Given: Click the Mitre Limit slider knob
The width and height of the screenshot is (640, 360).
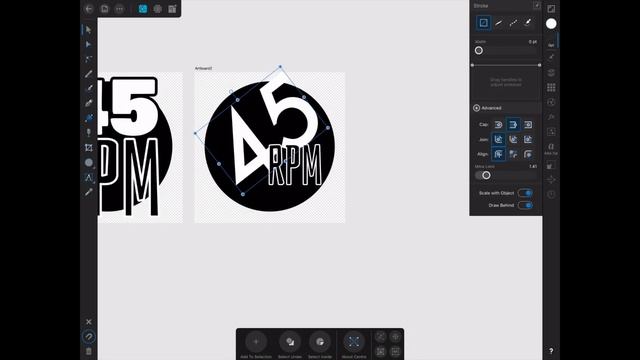Looking at the screenshot, I should point(486,175).
